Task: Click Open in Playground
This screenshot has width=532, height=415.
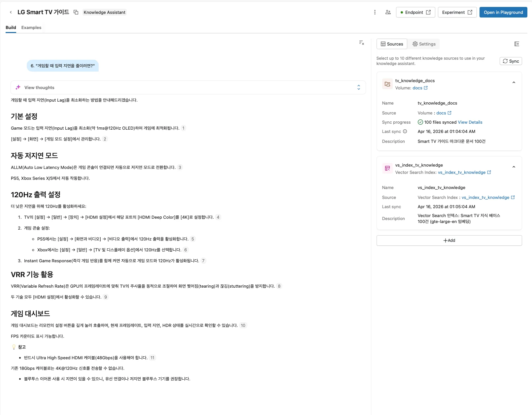Action: 503,12
